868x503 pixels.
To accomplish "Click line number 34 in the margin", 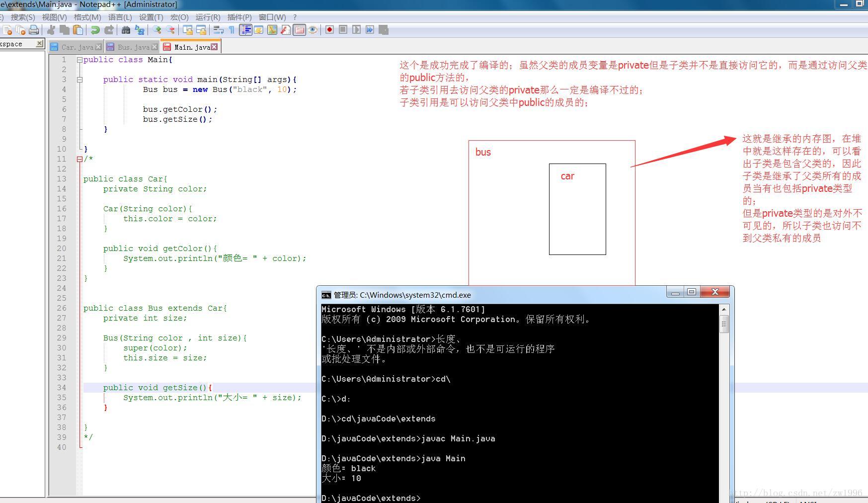I will coord(61,388).
